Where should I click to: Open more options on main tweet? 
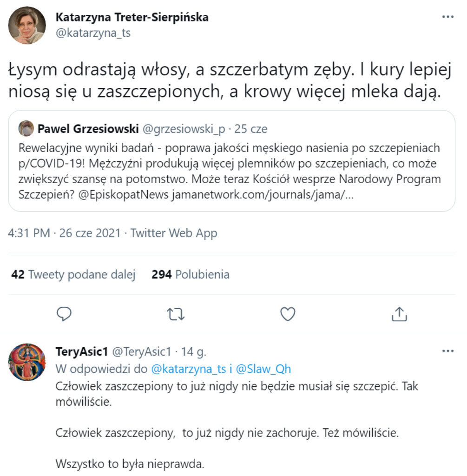click(x=447, y=17)
